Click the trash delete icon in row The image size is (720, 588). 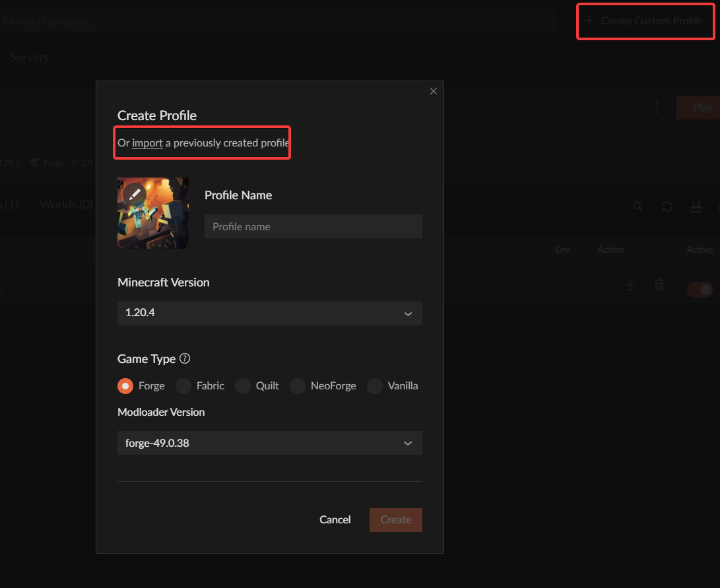[659, 284]
